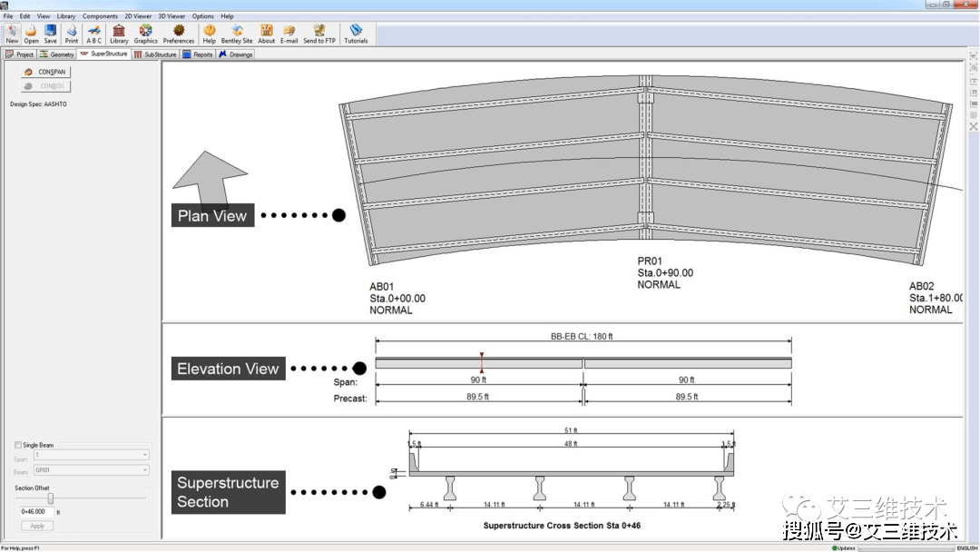Image resolution: width=980 pixels, height=552 pixels.
Task: Click the 6.44 ft overhang dimension
Action: 429,505
